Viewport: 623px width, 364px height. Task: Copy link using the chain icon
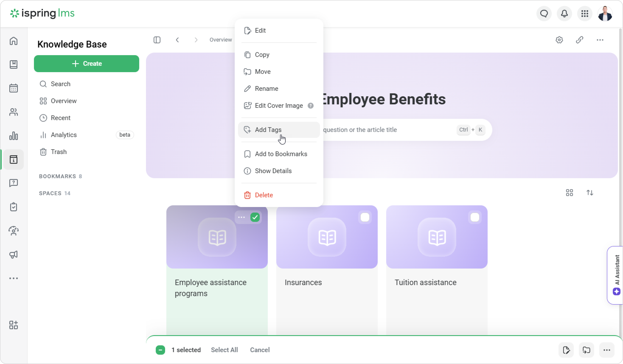pyautogui.click(x=580, y=40)
